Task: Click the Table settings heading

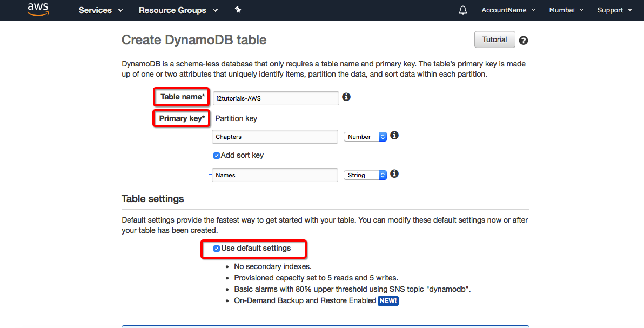Action: tap(153, 199)
